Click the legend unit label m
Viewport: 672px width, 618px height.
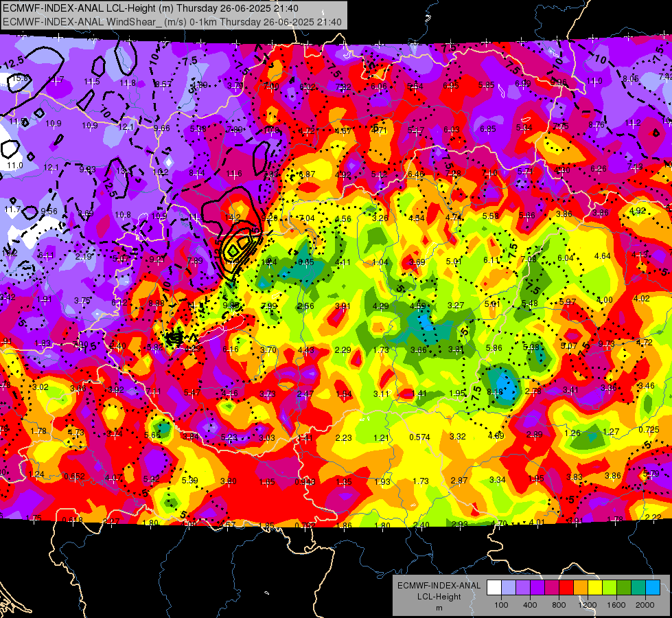pyautogui.click(x=439, y=608)
